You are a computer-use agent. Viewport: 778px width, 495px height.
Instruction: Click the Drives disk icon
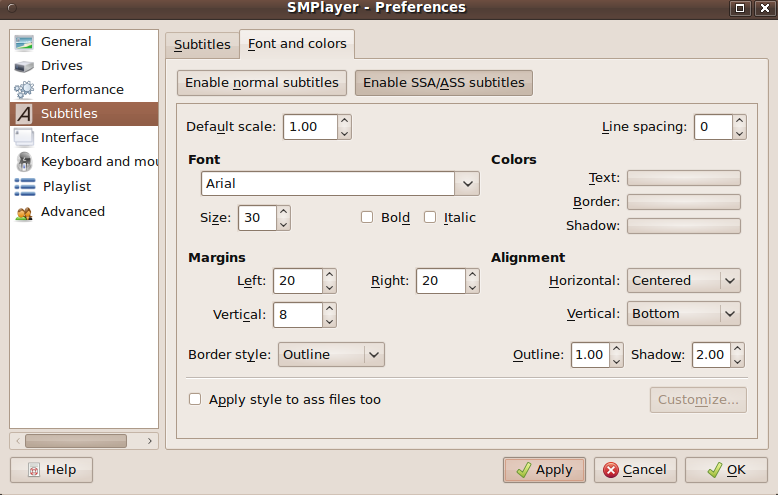point(24,66)
